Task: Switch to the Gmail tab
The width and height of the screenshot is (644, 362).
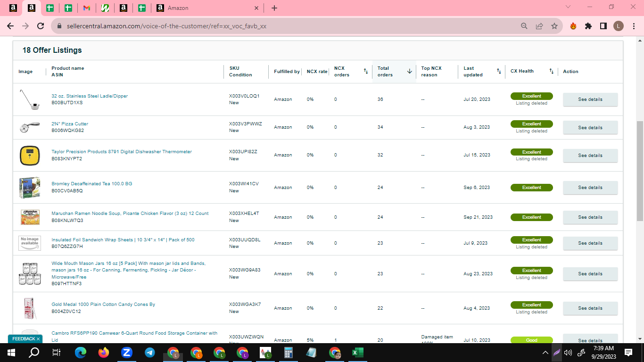Action: [86, 8]
